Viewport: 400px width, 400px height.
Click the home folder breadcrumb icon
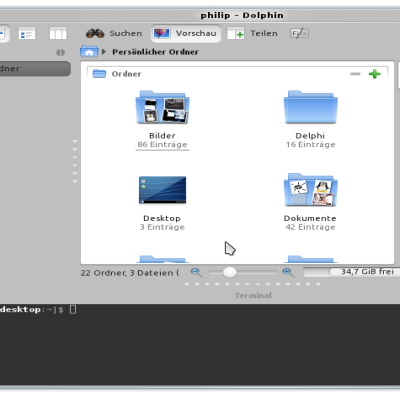(89, 52)
